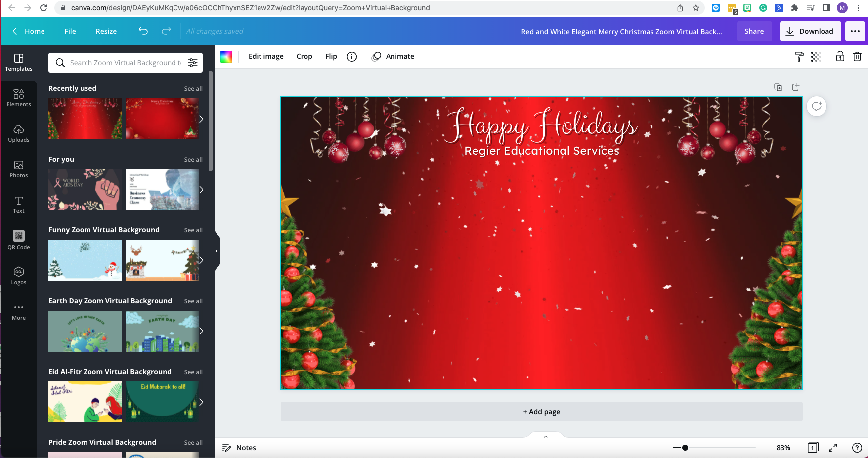Open the Notes panel

(239, 448)
